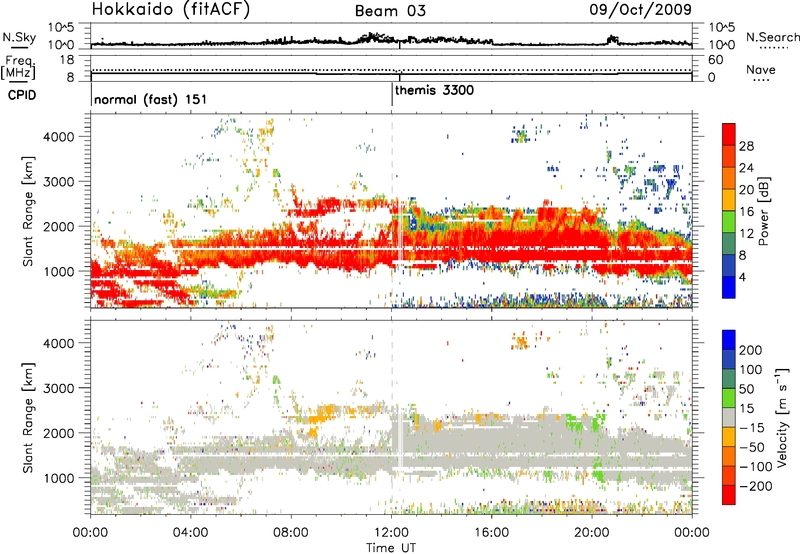Pick the gray segment of Velocity color bar
This screenshot has height=554, width=800.
tap(729, 418)
